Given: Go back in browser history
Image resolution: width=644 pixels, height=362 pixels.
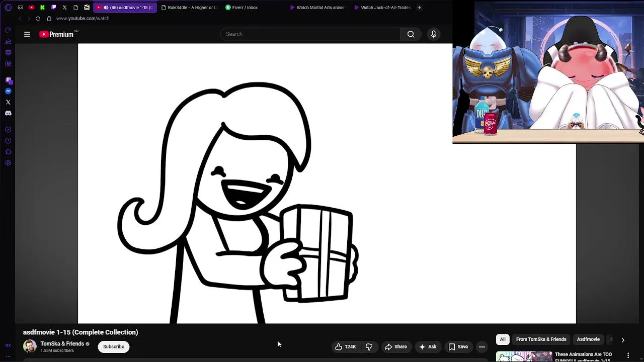Looking at the screenshot, I should 20,19.
